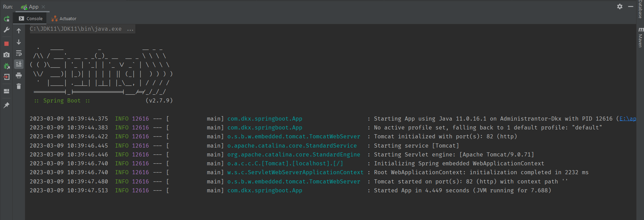Click o.a.c.c.C.[Tomcat].[localhost].[/] logger name

285,164
